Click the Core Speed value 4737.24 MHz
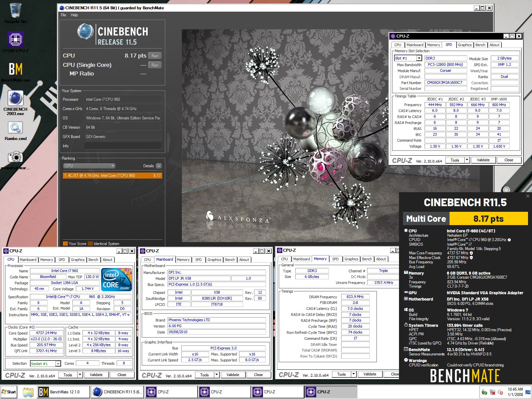 pos(47,333)
